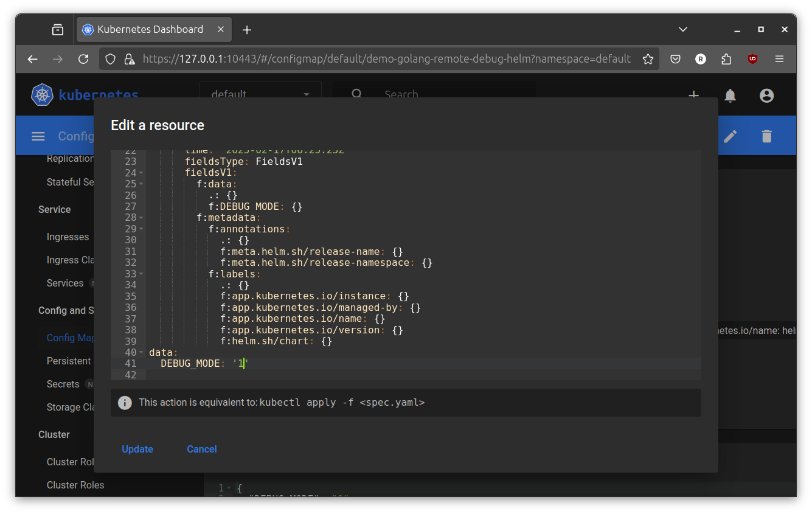Collapse the f:metadata fold at line 28
Screen dimensions: 812x514
[141, 218]
